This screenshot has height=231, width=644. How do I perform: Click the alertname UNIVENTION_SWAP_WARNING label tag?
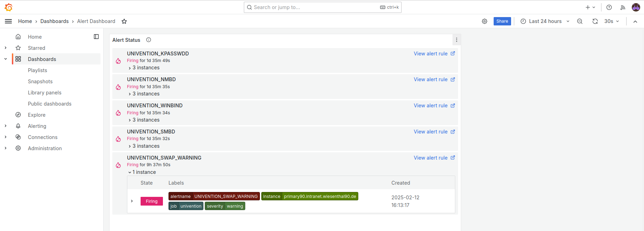(214, 196)
